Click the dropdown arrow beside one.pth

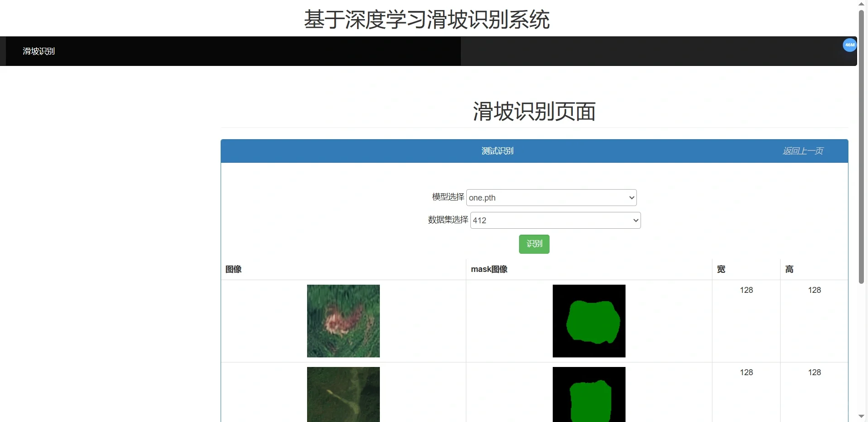631,197
